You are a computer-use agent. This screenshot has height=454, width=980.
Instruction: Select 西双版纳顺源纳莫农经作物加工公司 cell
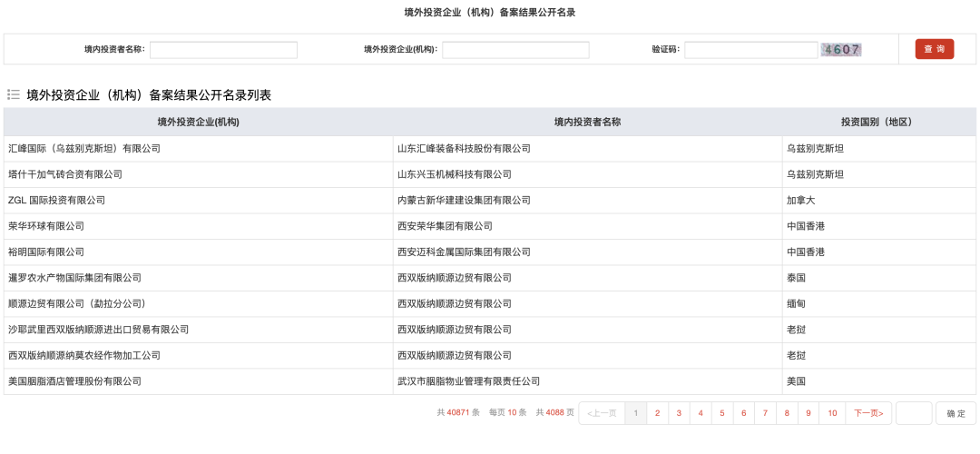[x=198, y=356]
